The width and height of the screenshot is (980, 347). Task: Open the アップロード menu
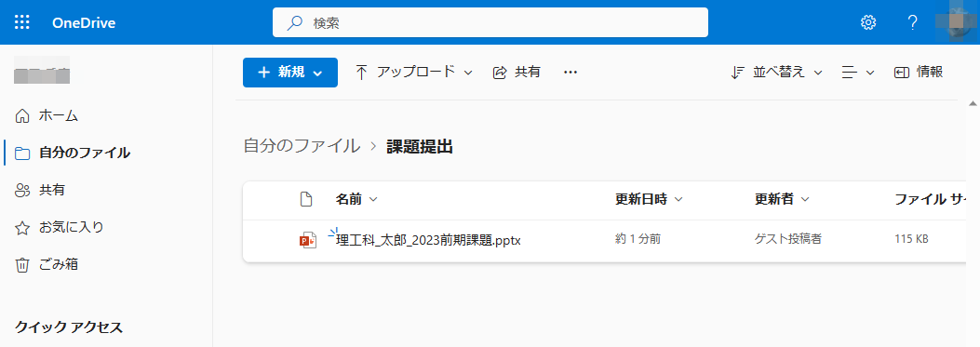point(414,72)
